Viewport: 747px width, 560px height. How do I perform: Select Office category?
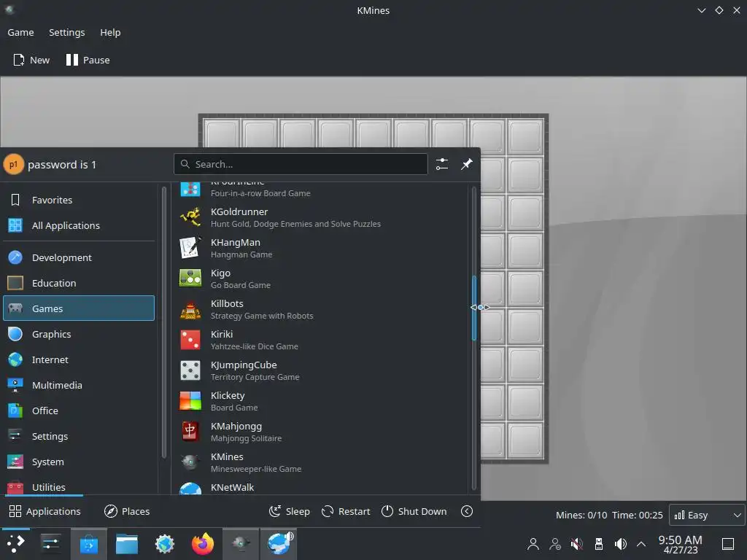(x=79, y=411)
